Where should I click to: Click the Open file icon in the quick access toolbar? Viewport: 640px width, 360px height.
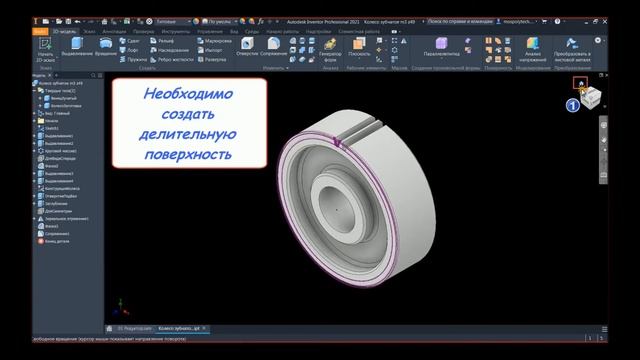pyautogui.click(x=59, y=21)
